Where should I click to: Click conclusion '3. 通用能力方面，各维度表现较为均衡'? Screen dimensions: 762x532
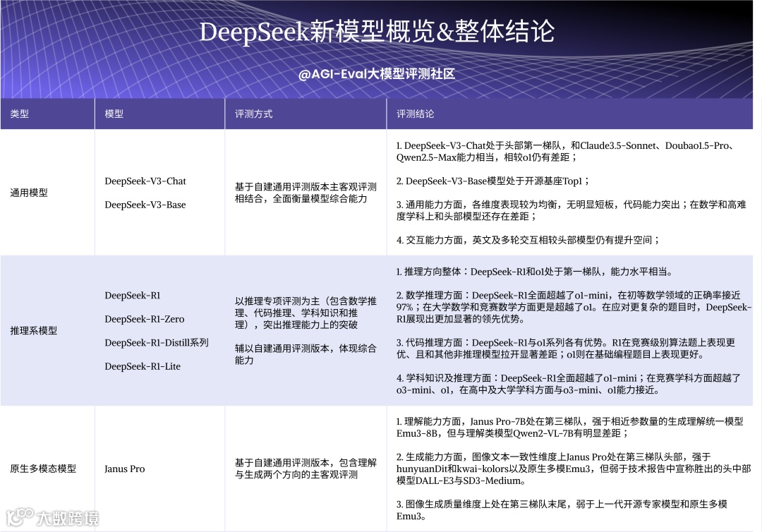571,210
